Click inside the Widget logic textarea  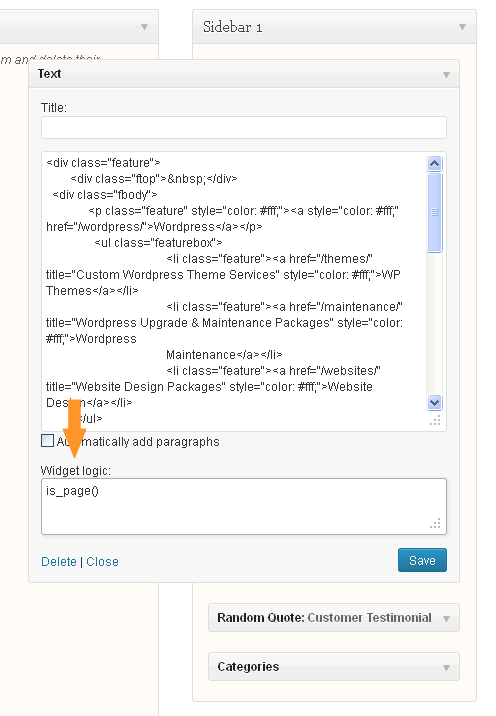pyautogui.click(x=244, y=506)
